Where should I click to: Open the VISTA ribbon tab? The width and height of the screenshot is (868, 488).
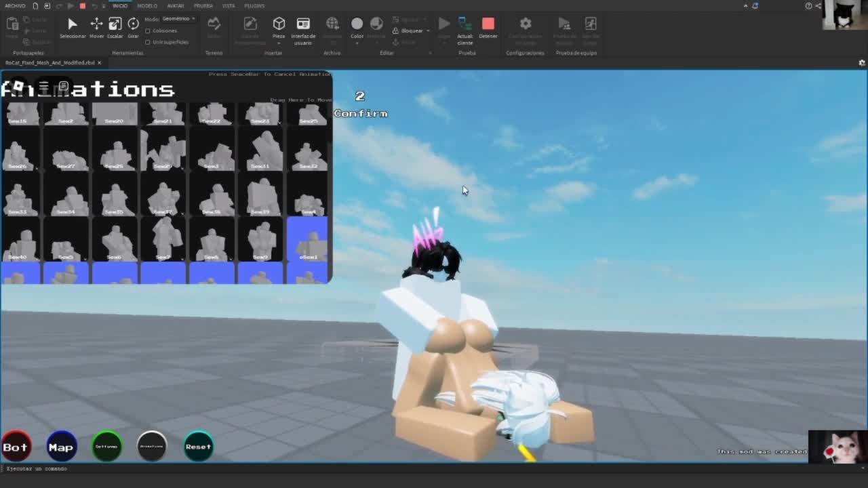tap(229, 5)
